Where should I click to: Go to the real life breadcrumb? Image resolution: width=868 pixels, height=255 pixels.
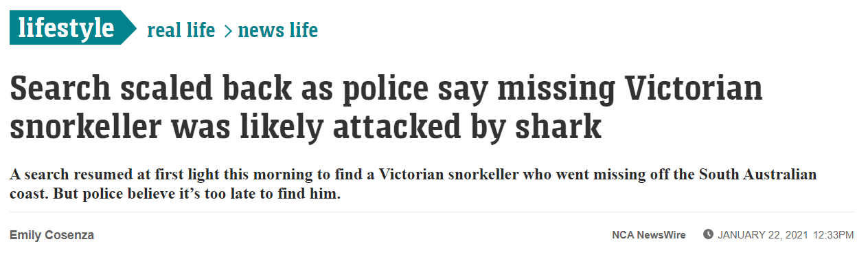181,30
